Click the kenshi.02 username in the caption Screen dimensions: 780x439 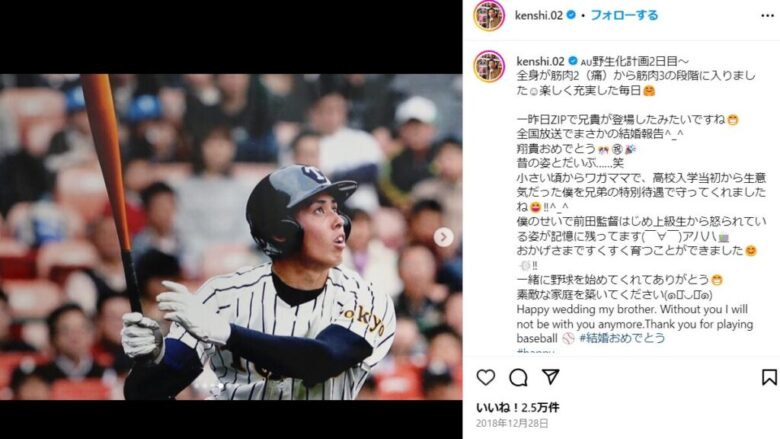540,61
